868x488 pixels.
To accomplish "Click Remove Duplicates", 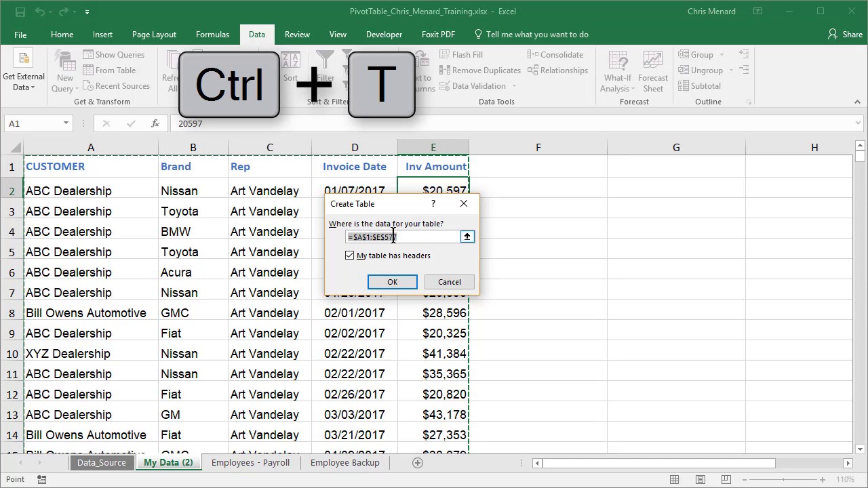I will click(x=480, y=70).
